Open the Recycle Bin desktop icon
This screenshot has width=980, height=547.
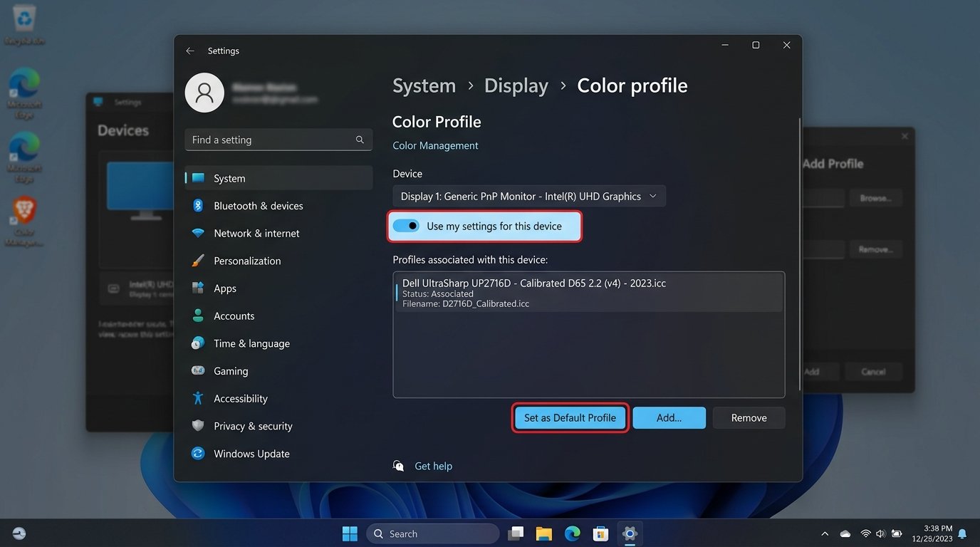(x=24, y=25)
